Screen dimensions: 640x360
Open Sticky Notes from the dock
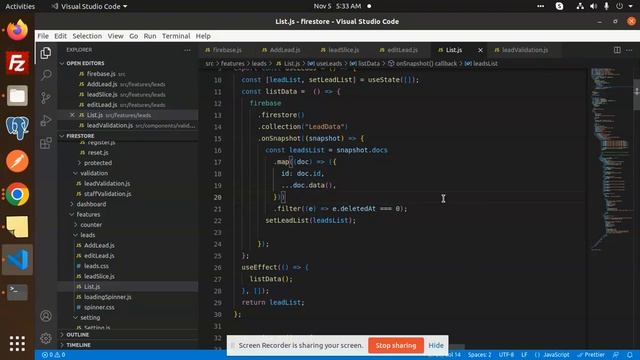click(17, 227)
